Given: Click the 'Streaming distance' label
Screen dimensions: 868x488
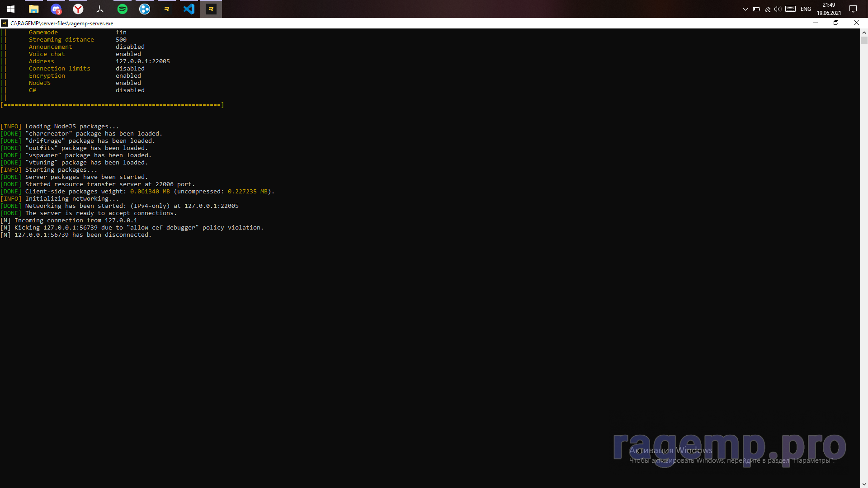Looking at the screenshot, I should (61, 40).
